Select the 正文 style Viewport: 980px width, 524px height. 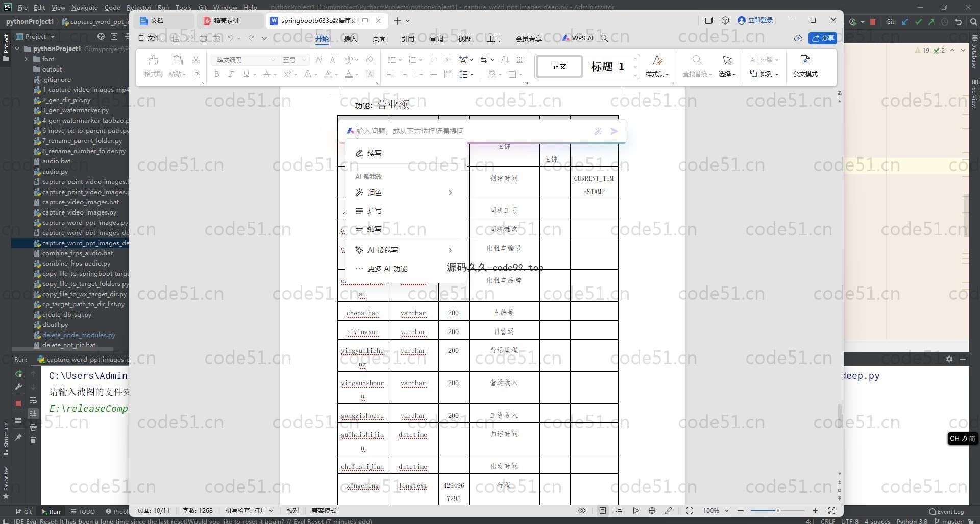pyautogui.click(x=559, y=66)
